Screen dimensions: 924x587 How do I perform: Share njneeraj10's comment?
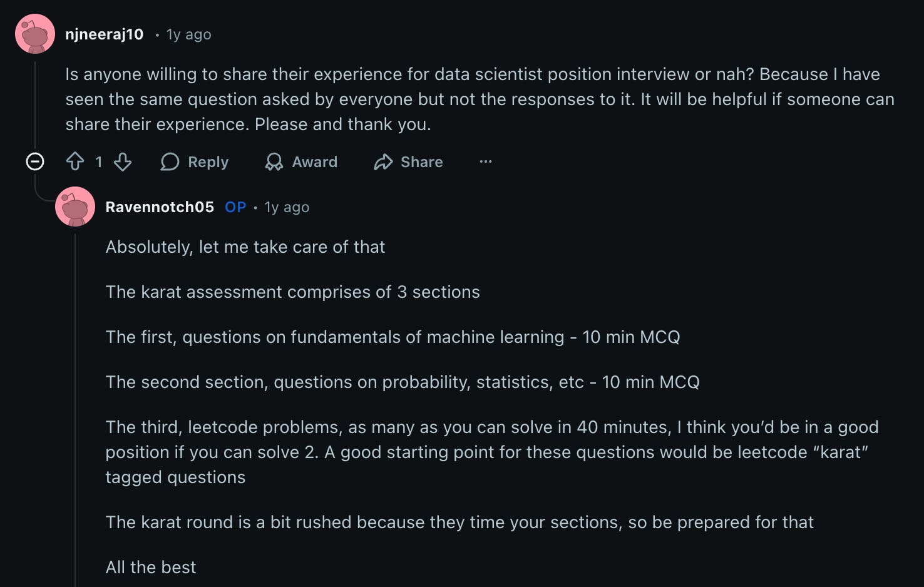pyautogui.click(x=408, y=162)
